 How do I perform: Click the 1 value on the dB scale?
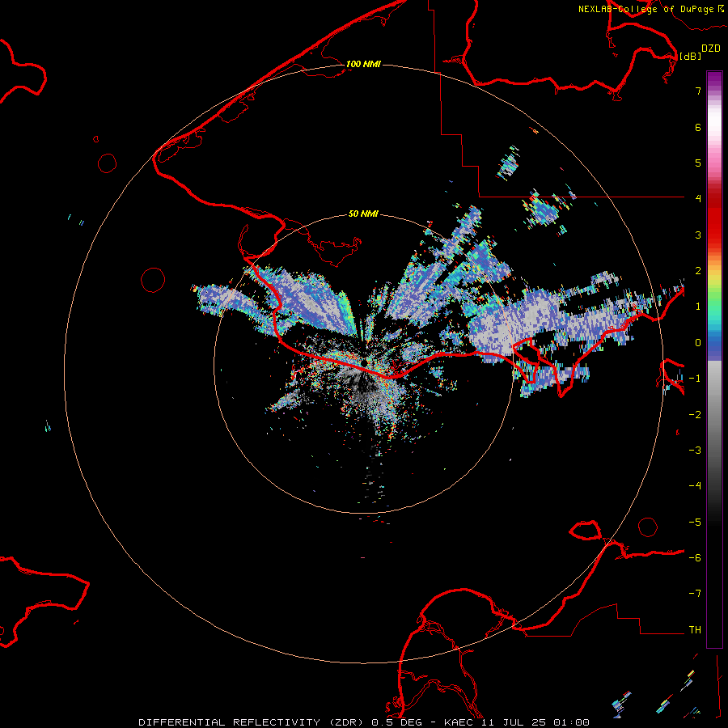698,307
